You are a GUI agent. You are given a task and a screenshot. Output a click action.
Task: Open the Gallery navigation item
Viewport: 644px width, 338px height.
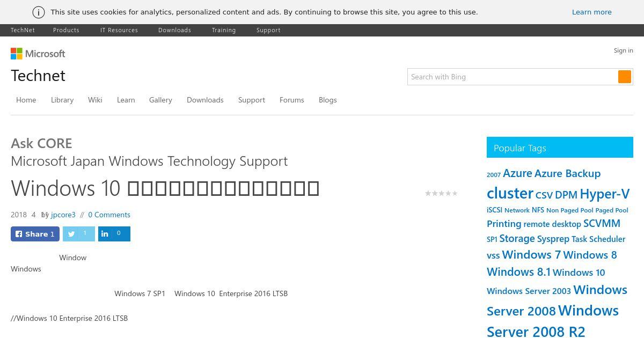point(160,100)
